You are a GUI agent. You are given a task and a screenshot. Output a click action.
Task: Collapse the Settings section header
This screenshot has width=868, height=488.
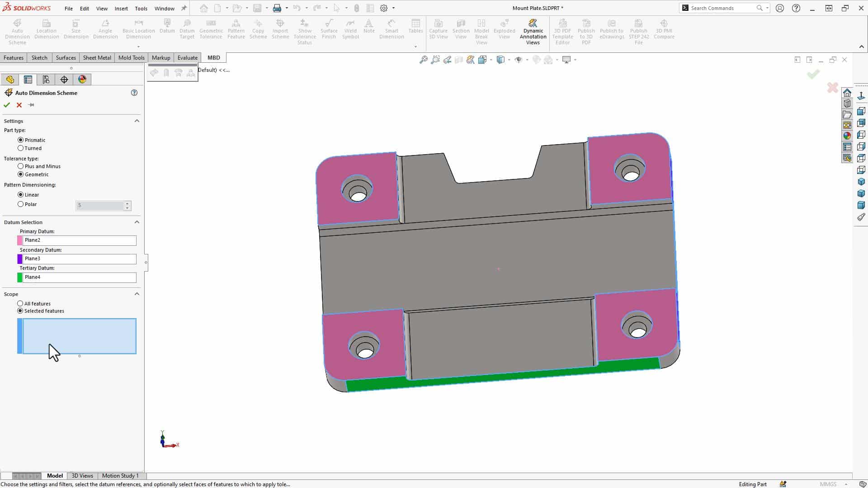tap(137, 120)
